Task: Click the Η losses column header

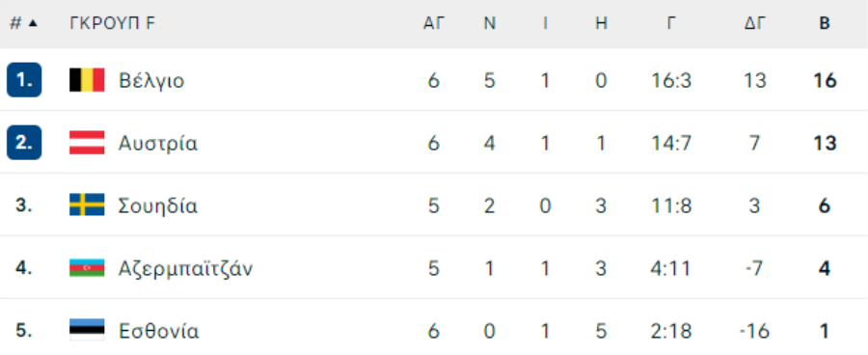Action: click(601, 23)
